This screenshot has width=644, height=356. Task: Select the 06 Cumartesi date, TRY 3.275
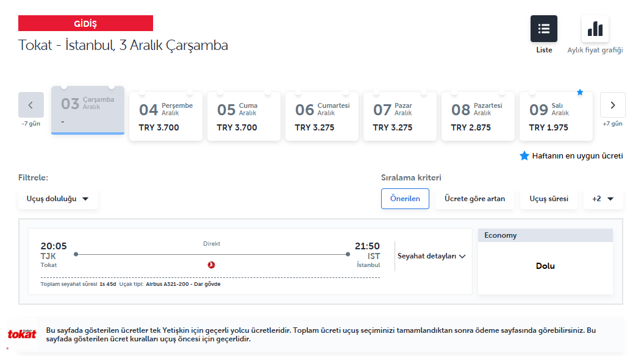pyautogui.click(x=322, y=116)
